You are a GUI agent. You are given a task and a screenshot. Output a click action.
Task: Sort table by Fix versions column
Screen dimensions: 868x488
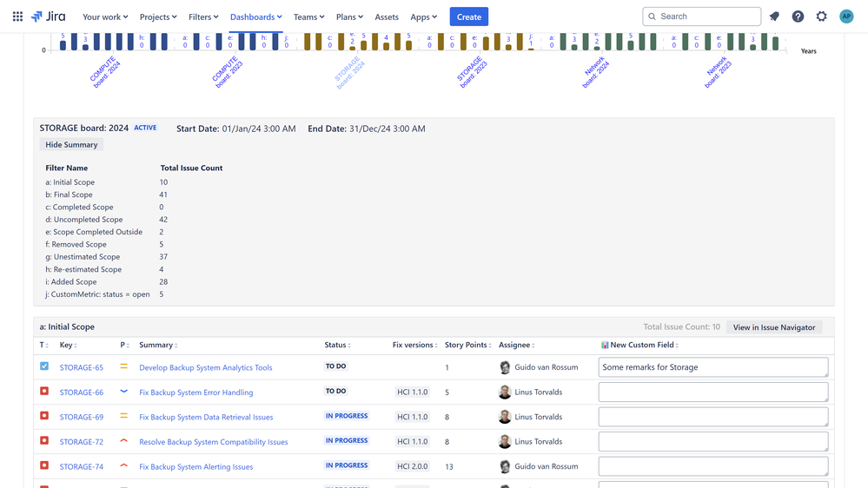coord(414,345)
